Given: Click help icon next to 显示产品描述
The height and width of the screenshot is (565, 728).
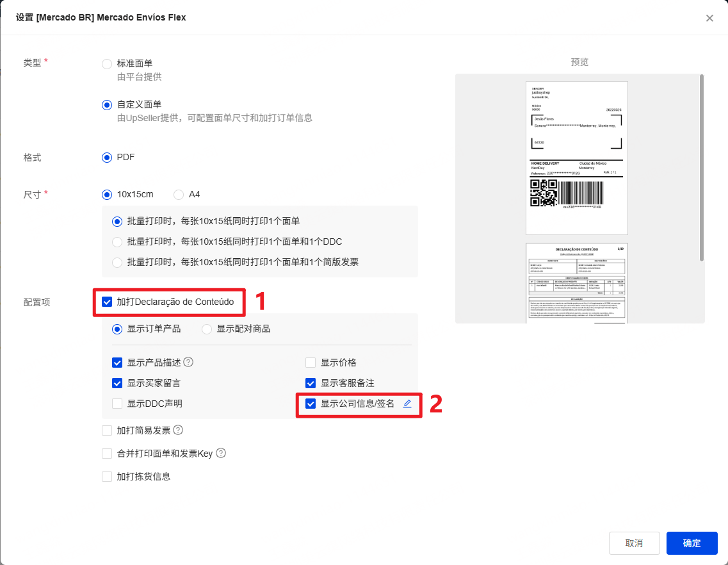Looking at the screenshot, I should [x=188, y=362].
